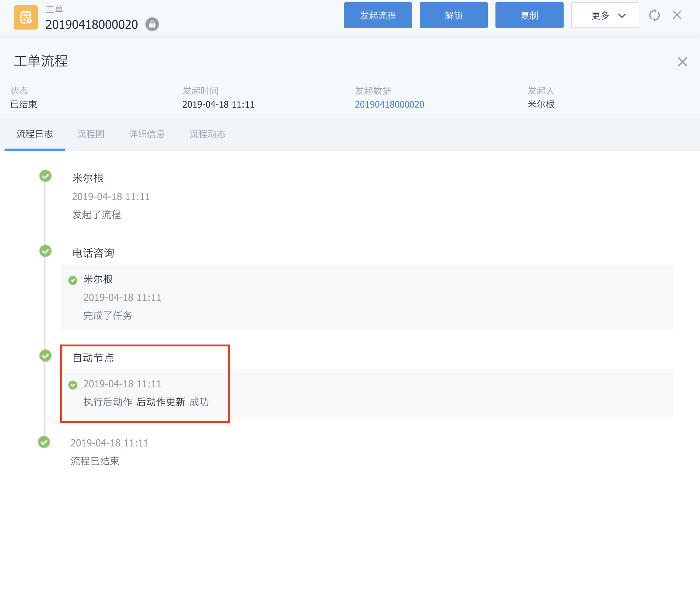Close the work order window with top X

click(x=677, y=15)
